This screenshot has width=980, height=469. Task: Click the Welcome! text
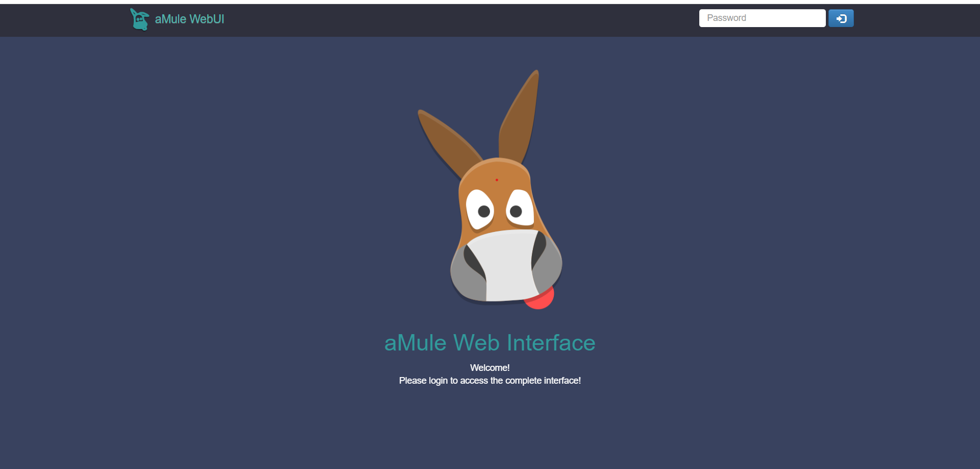[490, 368]
